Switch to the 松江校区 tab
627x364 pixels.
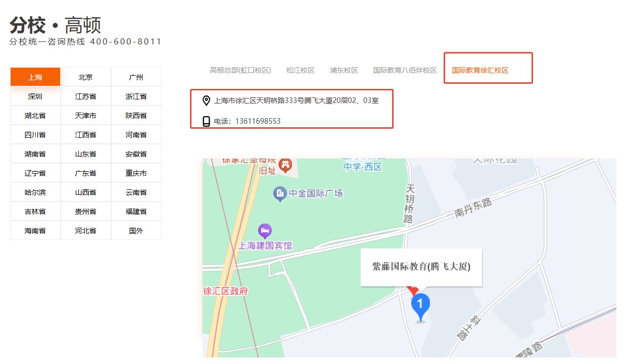pos(300,70)
